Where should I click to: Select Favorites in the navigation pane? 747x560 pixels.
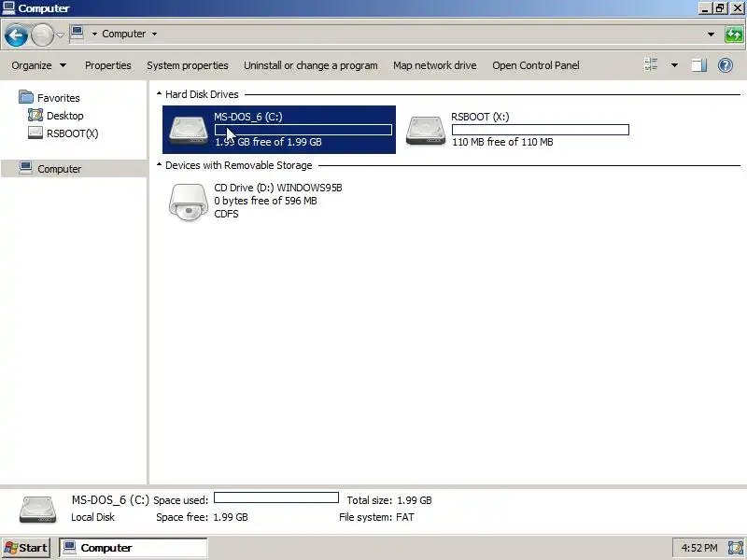pos(59,98)
